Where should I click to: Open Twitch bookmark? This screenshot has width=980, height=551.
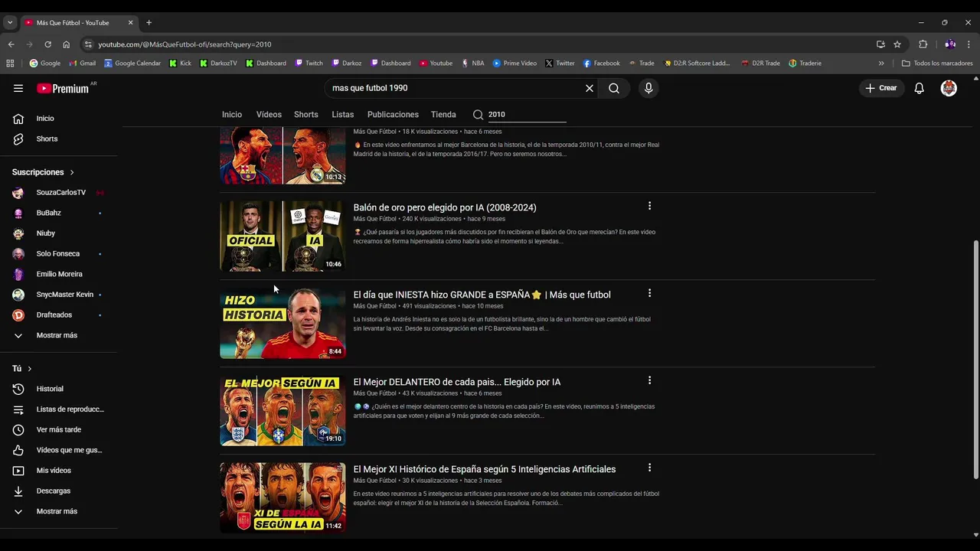[x=309, y=64]
